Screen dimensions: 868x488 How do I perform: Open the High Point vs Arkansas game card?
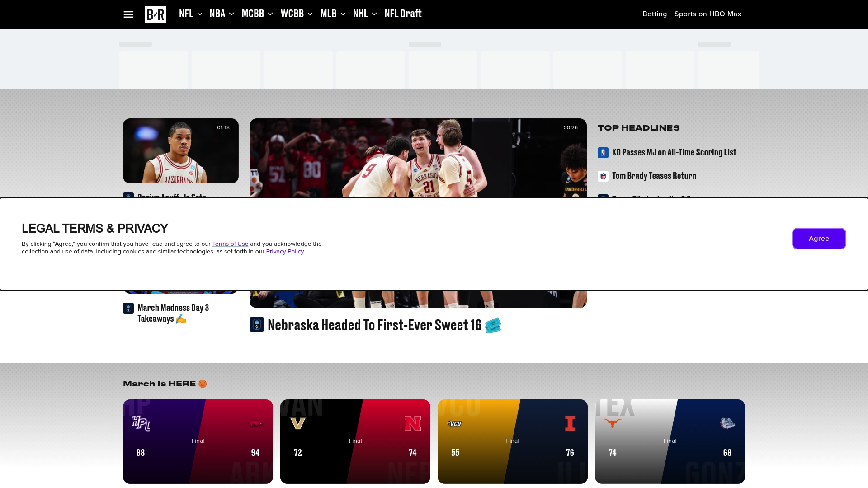[x=198, y=441]
